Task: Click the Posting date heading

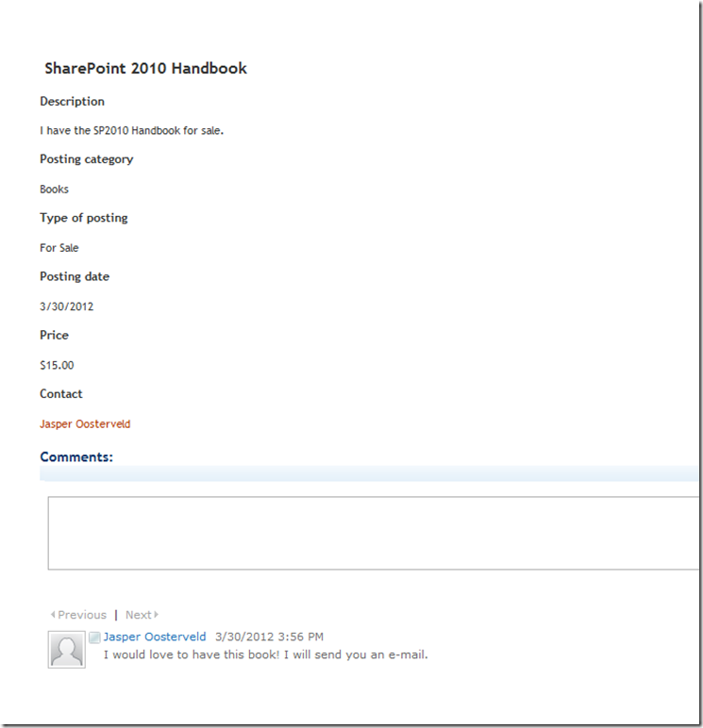Action: coord(75,276)
